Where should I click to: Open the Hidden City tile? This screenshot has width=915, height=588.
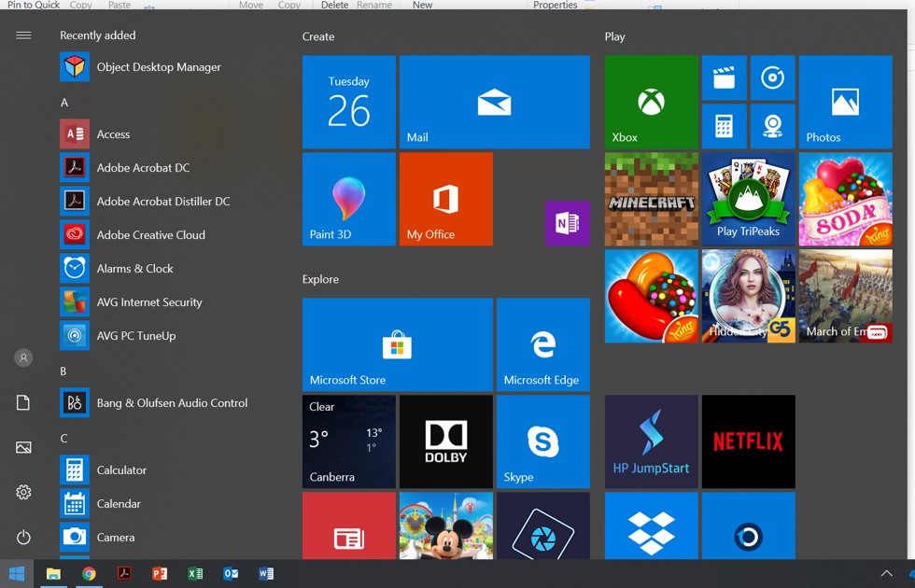[x=748, y=296]
